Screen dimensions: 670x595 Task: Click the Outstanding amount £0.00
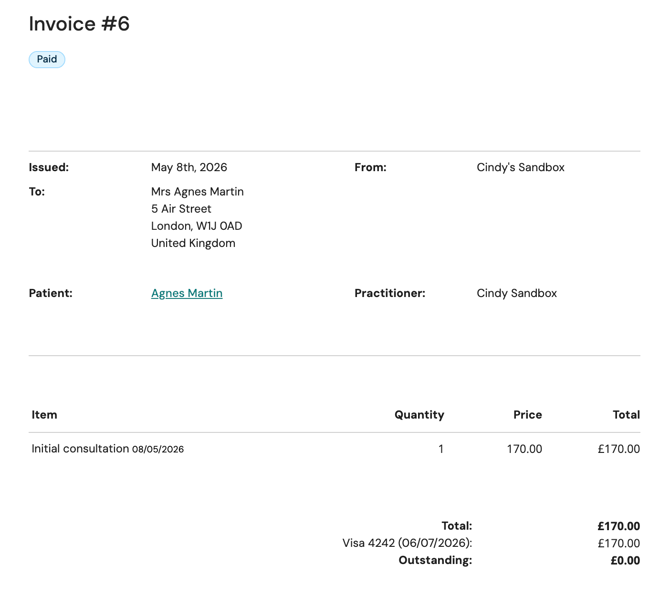pos(625,560)
